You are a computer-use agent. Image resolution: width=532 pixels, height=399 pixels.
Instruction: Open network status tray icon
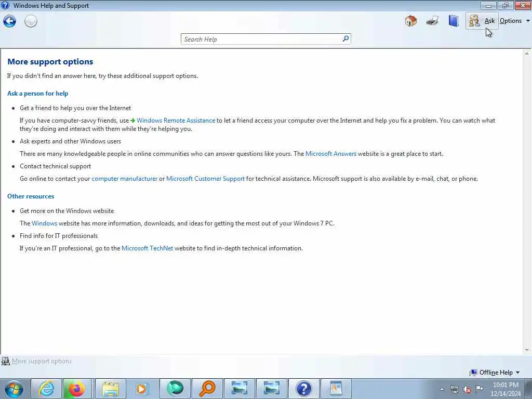[x=454, y=389]
